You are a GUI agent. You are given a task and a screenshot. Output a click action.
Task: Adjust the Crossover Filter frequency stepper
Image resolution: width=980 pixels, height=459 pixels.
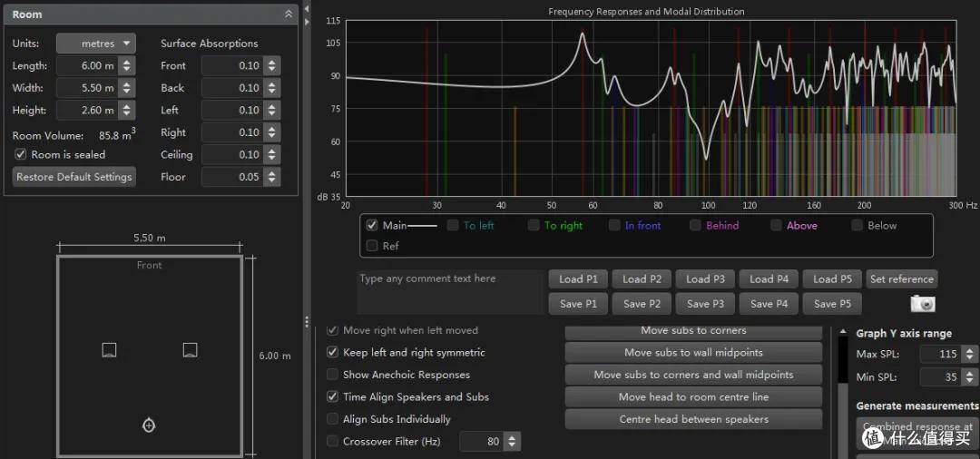pos(512,442)
